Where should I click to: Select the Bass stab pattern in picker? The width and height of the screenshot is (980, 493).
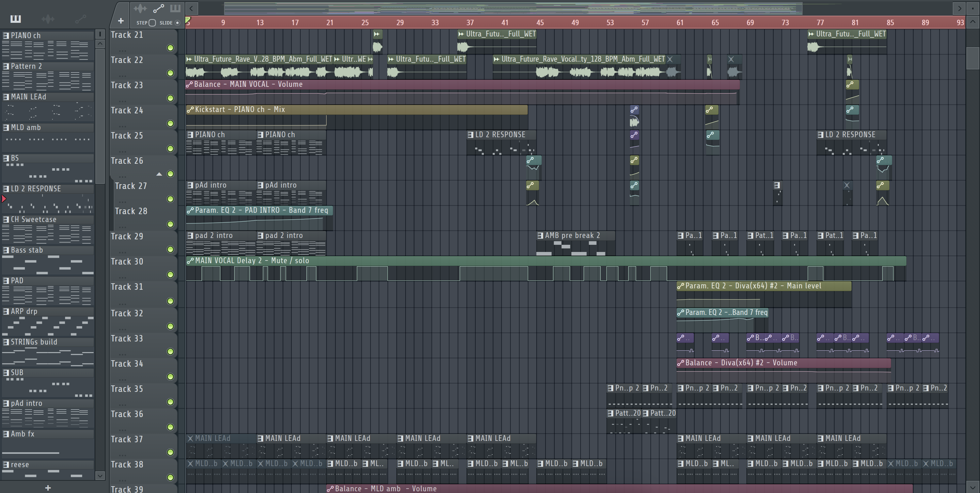(48, 260)
